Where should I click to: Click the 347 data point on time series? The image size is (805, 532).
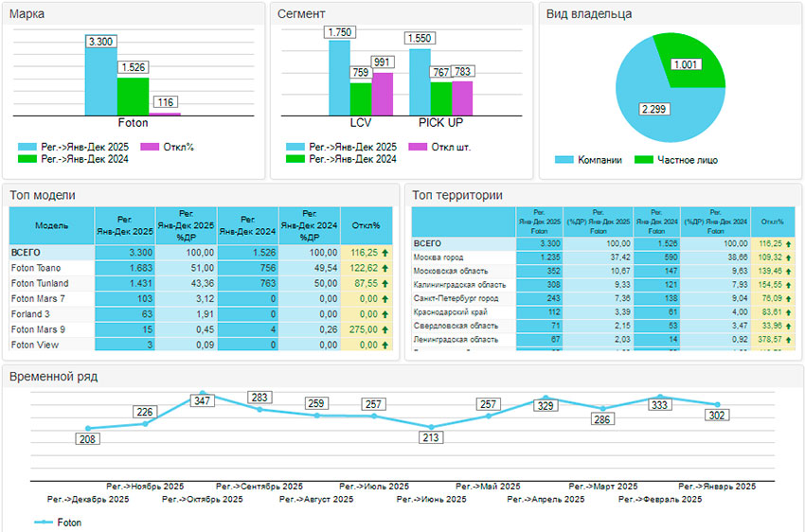[x=202, y=395]
